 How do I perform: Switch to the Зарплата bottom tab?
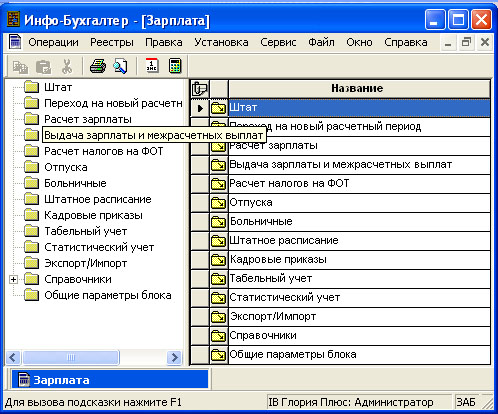pyautogui.click(x=110, y=380)
